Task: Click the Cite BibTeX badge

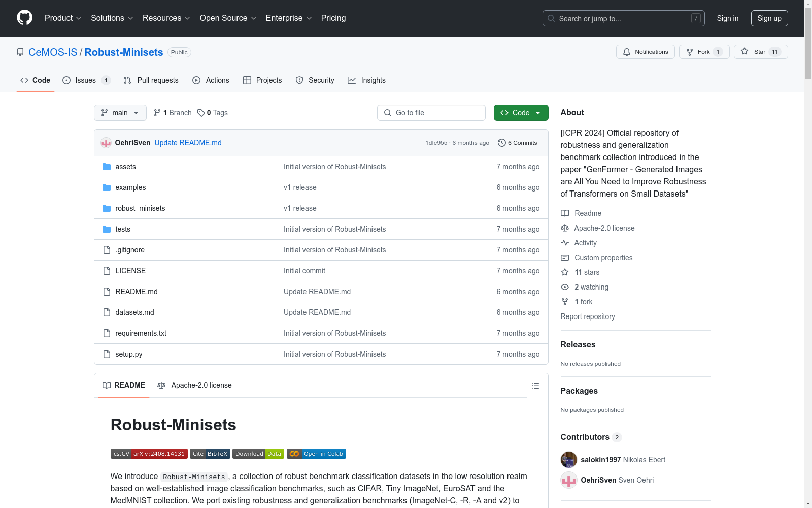Action: (x=210, y=454)
